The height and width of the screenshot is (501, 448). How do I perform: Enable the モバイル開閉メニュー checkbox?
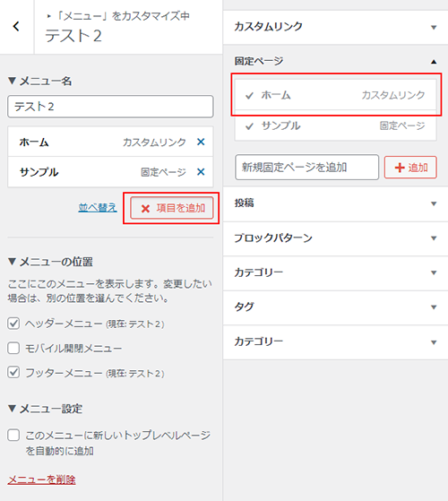click(x=13, y=348)
